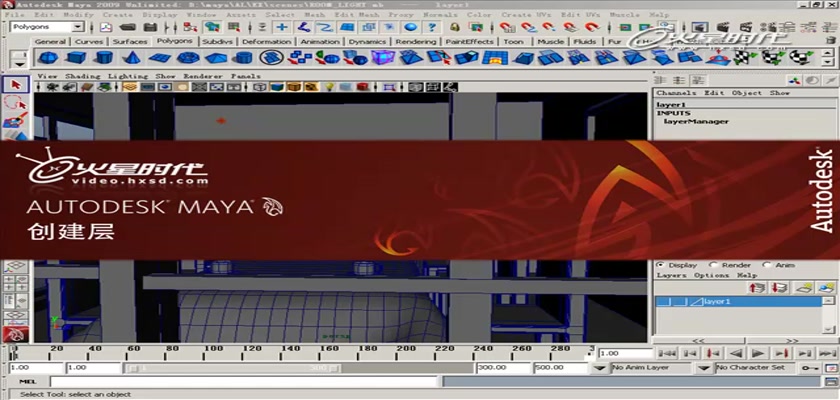
Task: Click the range slider bar
Action: tap(232, 368)
